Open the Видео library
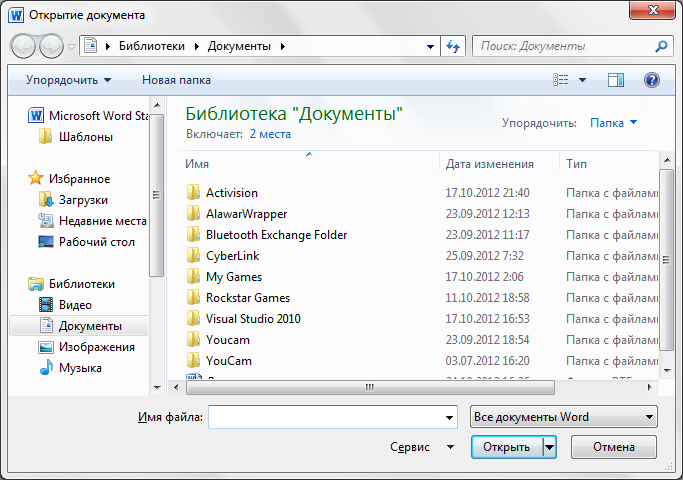Image resolution: width=683 pixels, height=480 pixels. [x=65, y=305]
